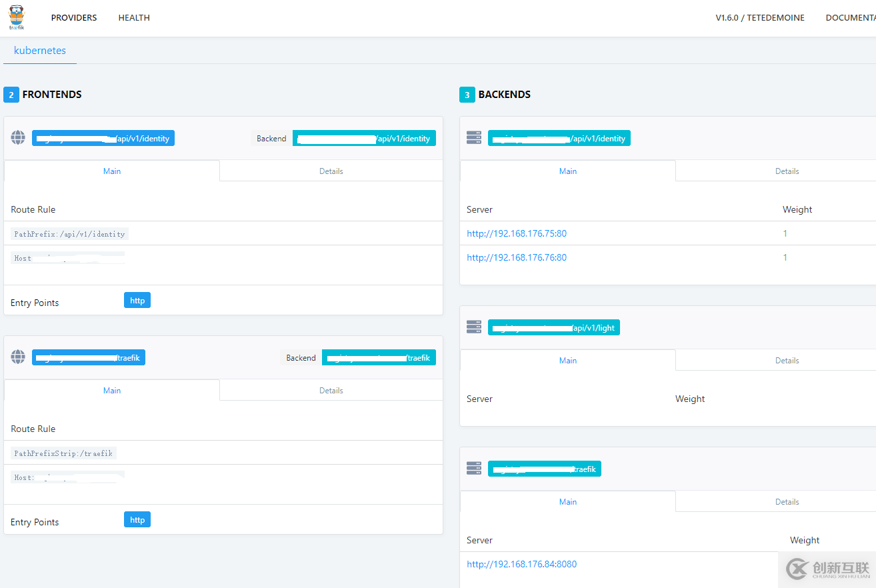Click the V1.6.0 / TETEDEMOINE version link

tap(760, 18)
